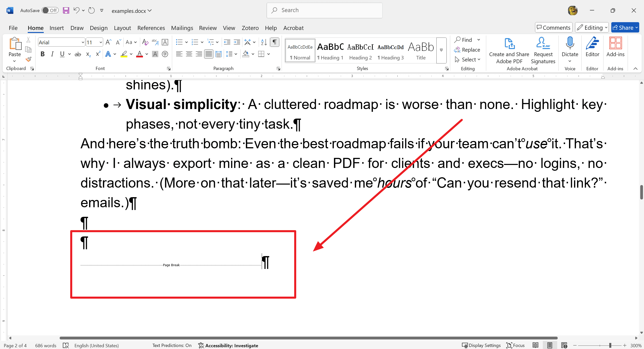Sort the selected paragraphs
Screen dimensions: 644x349
tap(264, 42)
